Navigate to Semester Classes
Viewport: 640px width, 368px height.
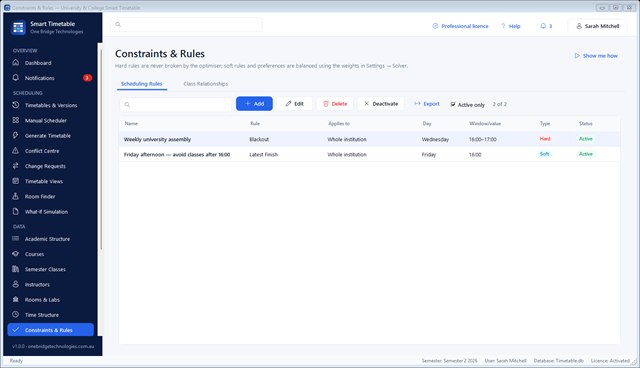tap(51, 269)
